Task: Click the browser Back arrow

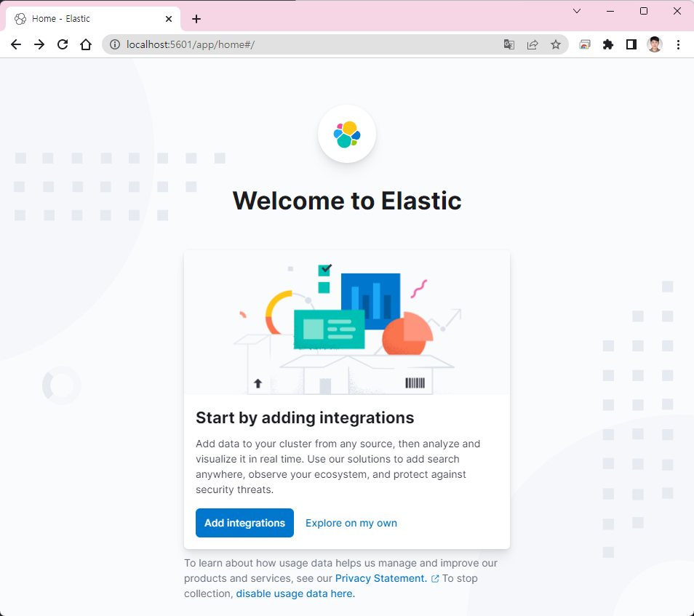Action: pos(16,44)
